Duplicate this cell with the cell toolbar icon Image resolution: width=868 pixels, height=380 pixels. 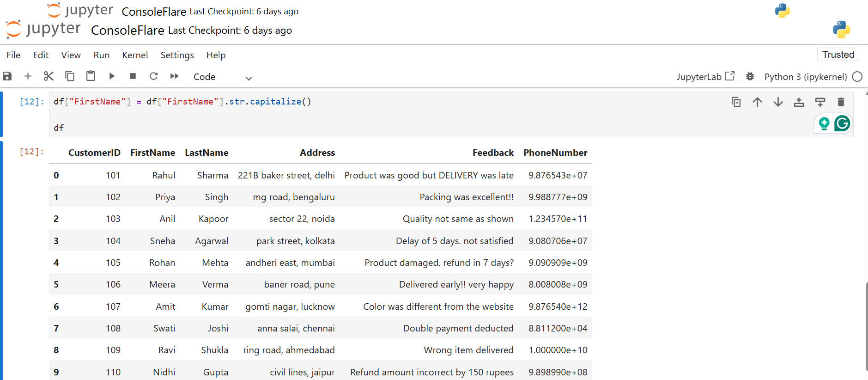pos(736,102)
